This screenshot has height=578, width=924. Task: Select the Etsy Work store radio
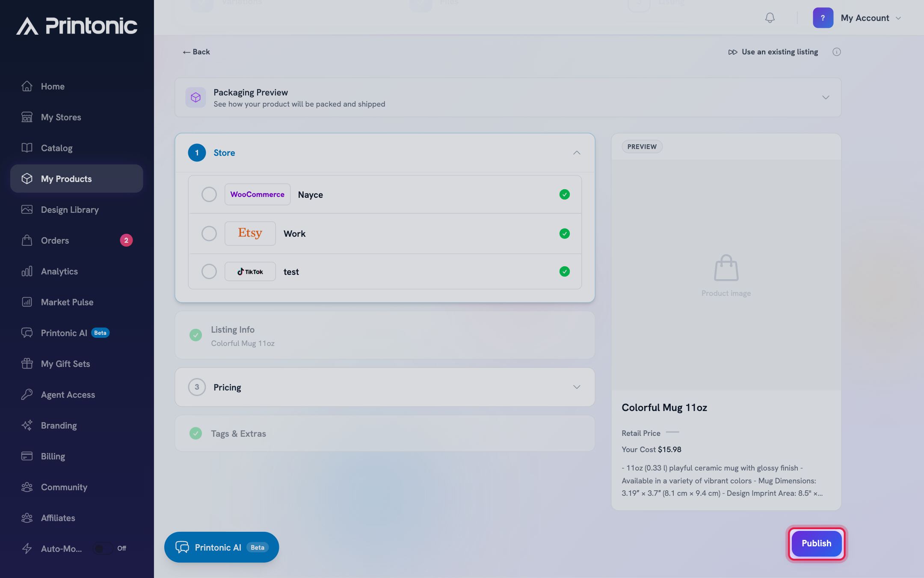[x=209, y=233]
